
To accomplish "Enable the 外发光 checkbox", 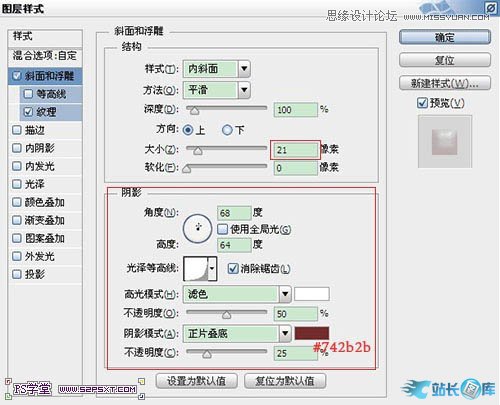I will (x=17, y=256).
